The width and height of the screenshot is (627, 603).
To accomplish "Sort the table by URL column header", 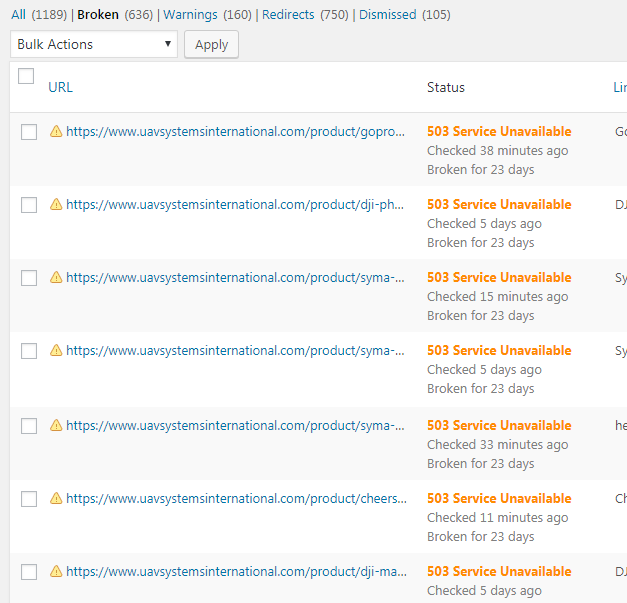I will (x=60, y=87).
